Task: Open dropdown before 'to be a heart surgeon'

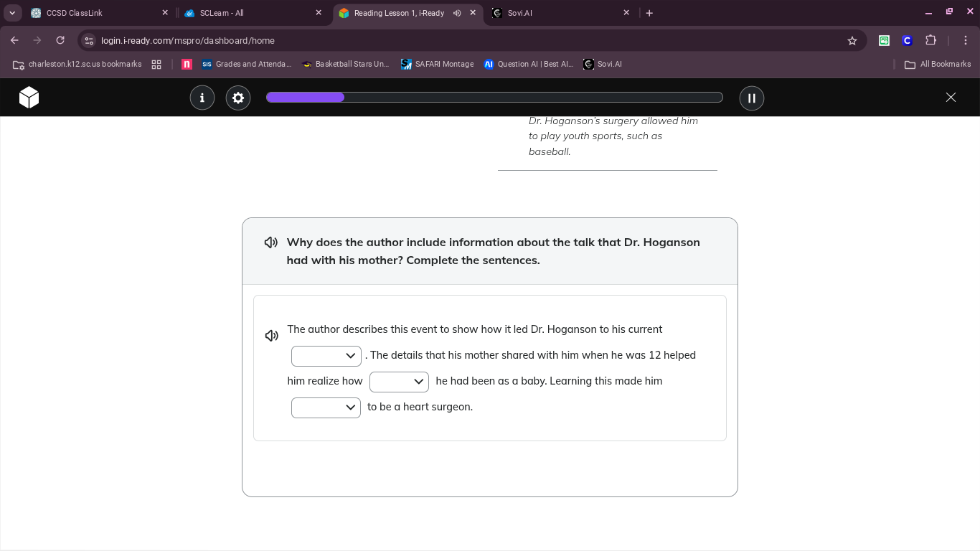Action: [326, 408]
